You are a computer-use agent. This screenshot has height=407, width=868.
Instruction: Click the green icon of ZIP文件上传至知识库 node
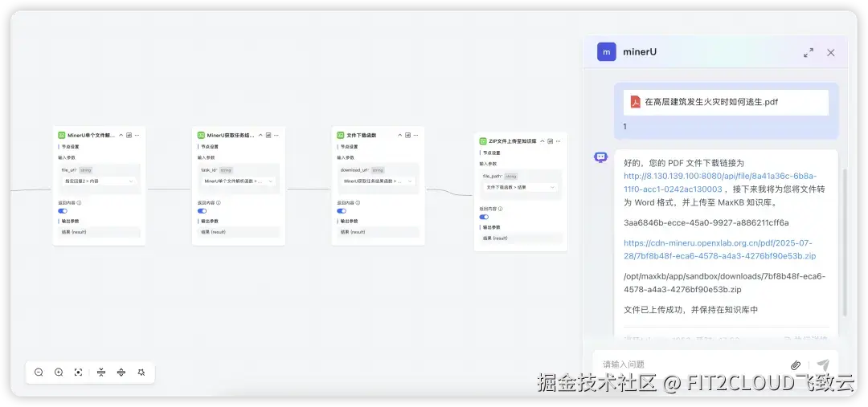point(483,141)
